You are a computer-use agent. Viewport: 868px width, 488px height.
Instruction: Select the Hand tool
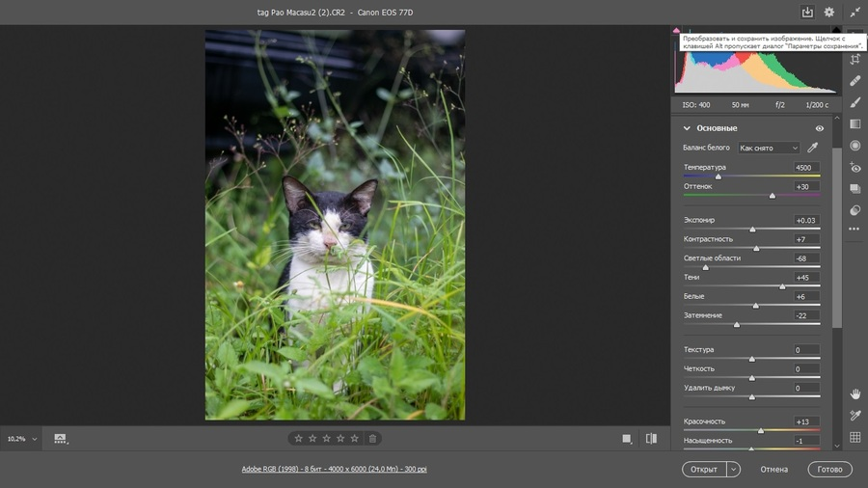(855, 393)
